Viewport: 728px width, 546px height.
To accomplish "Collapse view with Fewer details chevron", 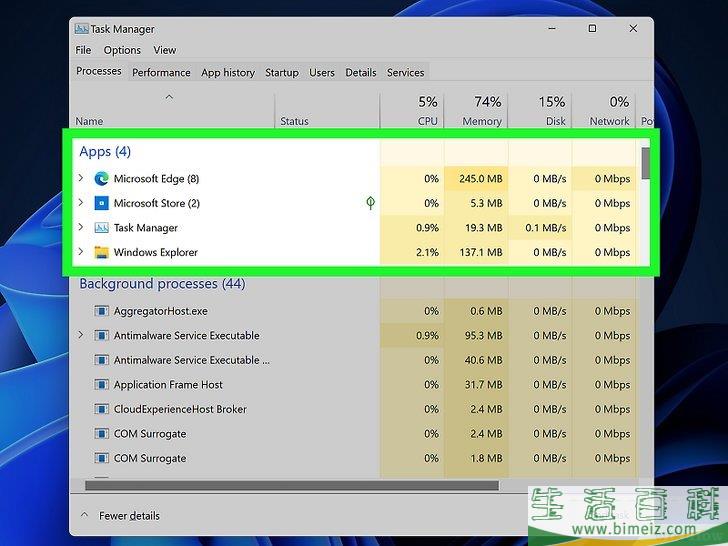I will click(84, 515).
